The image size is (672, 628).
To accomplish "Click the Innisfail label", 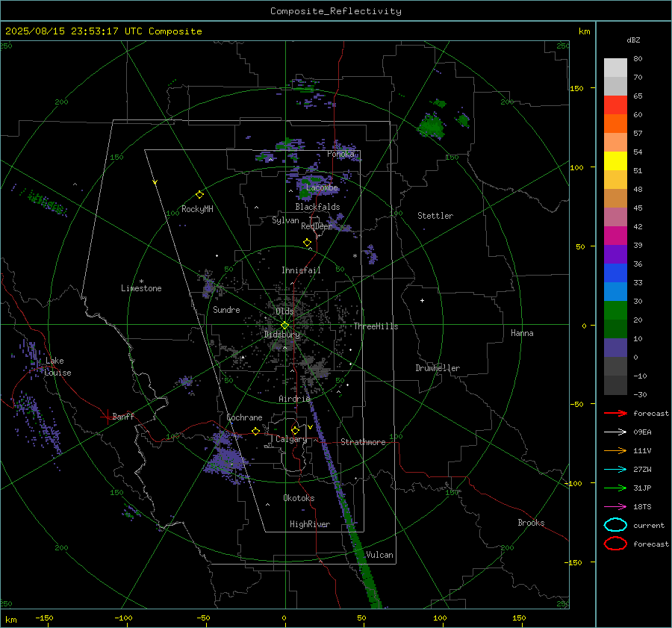I will coord(301,270).
